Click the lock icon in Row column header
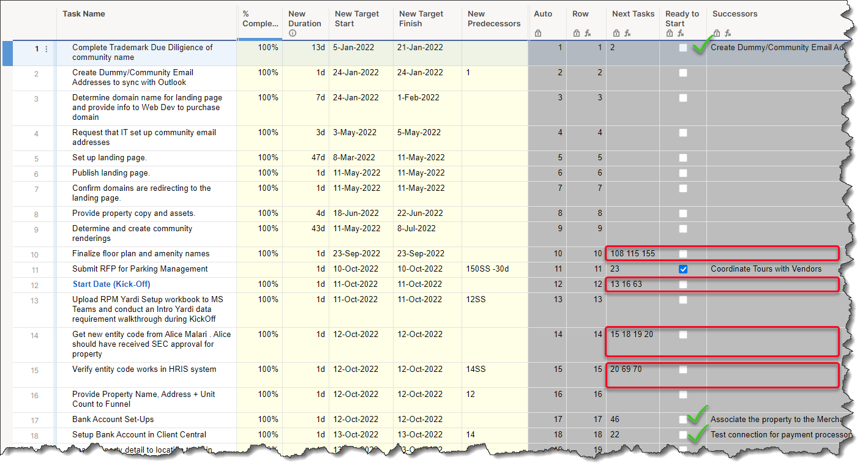The height and width of the screenshot is (471, 868). coord(577,33)
